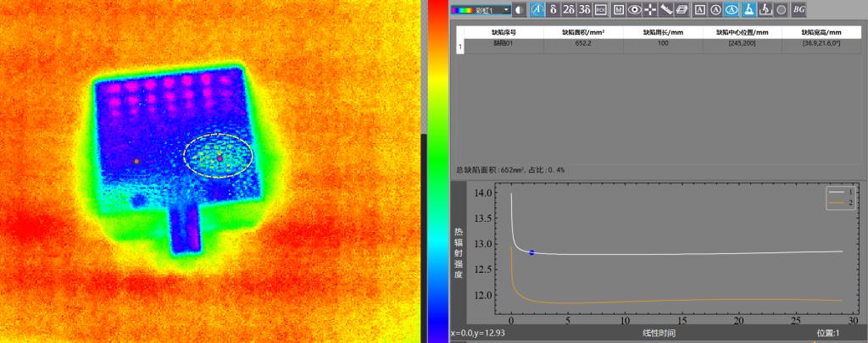Click the eraser tool icon
The width and height of the screenshot is (868, 343).
(682, 9)
